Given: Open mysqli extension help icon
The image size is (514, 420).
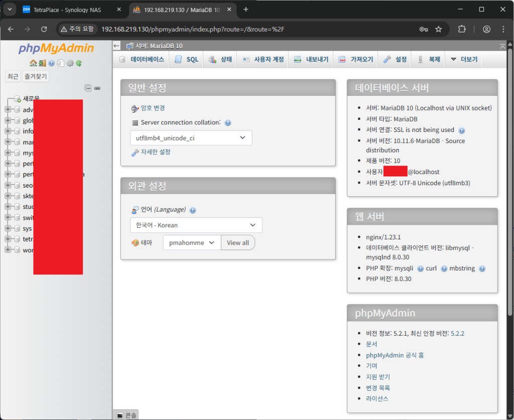Looking at the screenshot, I should [420, 269].
